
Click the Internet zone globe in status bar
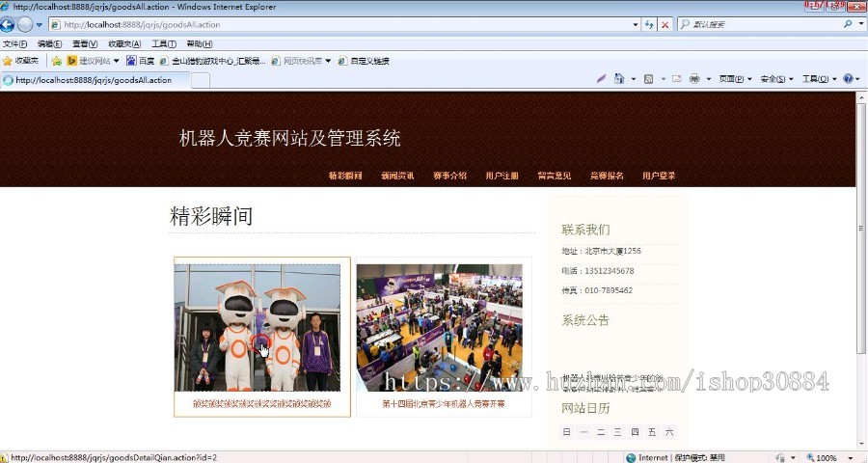(631, 457)
